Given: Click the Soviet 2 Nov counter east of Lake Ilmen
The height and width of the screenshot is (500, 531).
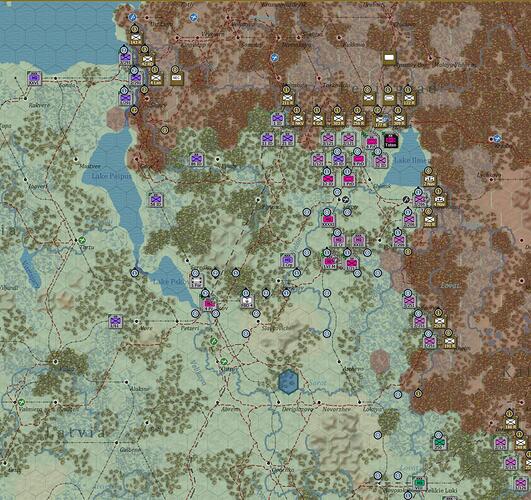Looking at the screenshot, I should click(x=429, y=180).
